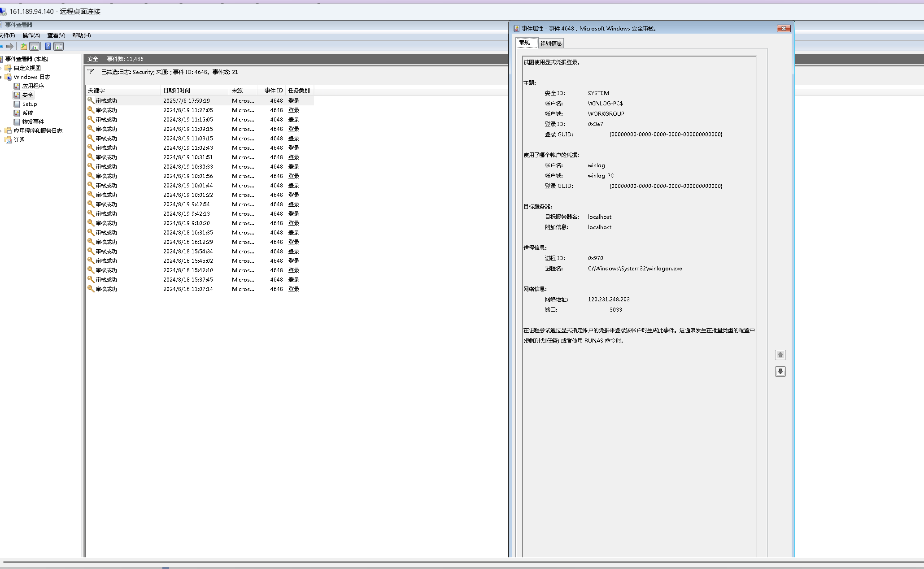Select 应用程序 log in tree
The width and height of the screenshot is (924, 569).
point(33,86)
